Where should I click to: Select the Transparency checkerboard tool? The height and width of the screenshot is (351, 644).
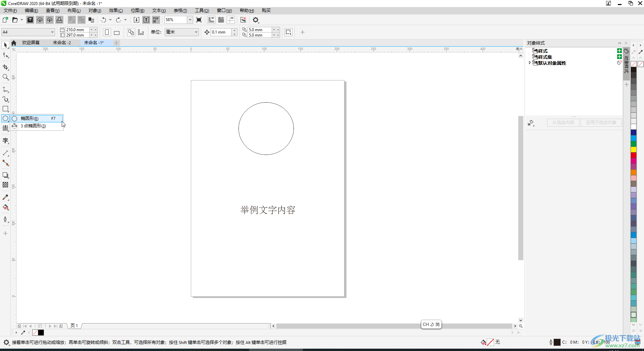pos(5,185)
